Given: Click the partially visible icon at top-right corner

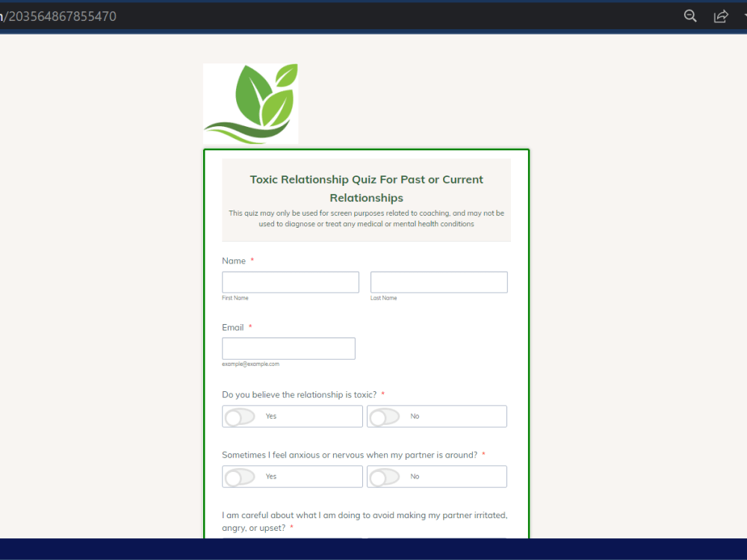Looking at the screenshot, I should click(743, 16).
